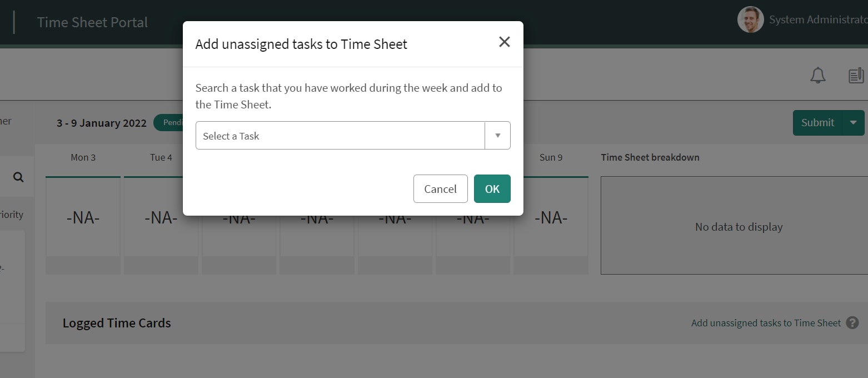Click the Submit button
Screen dimensions: 868x378
[x=817, y=122]
